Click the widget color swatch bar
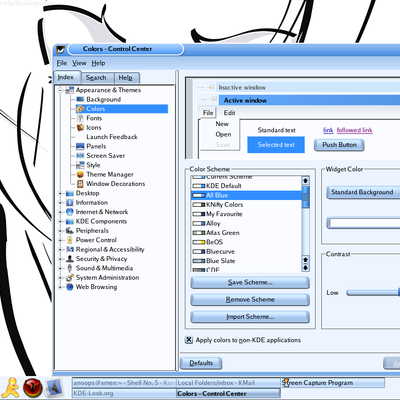Image resolution: width=400 pixels, height=400 pixels. point(363,223)
